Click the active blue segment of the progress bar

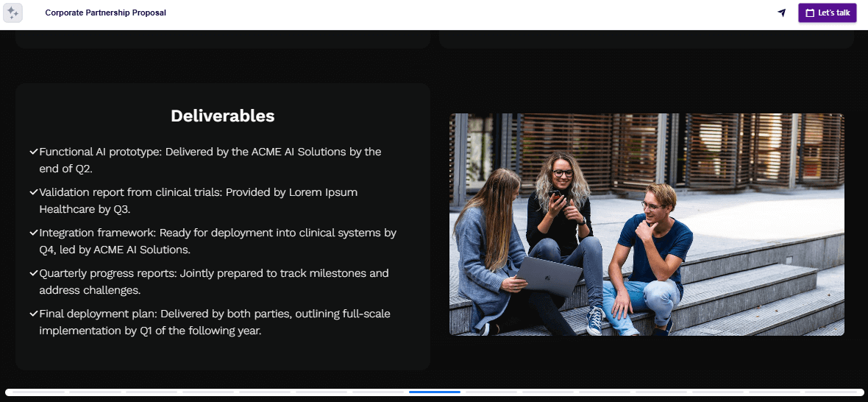tap(435, 392)
